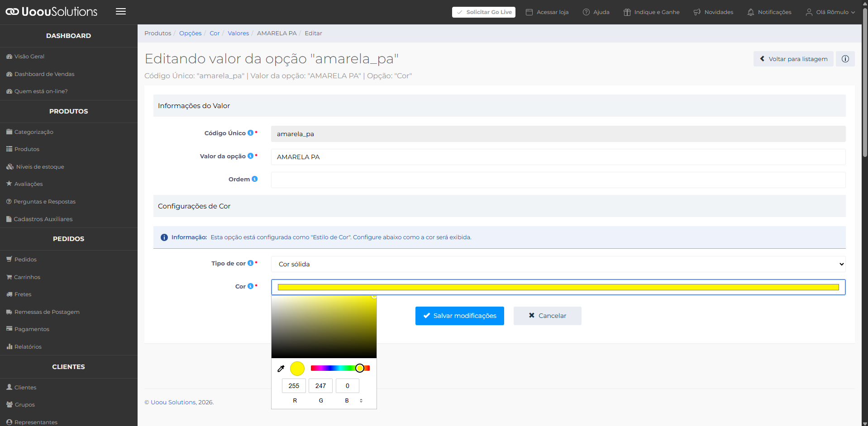Click the user profile icon
Viewport: 868px width, 426px height.
coord(809,12)
